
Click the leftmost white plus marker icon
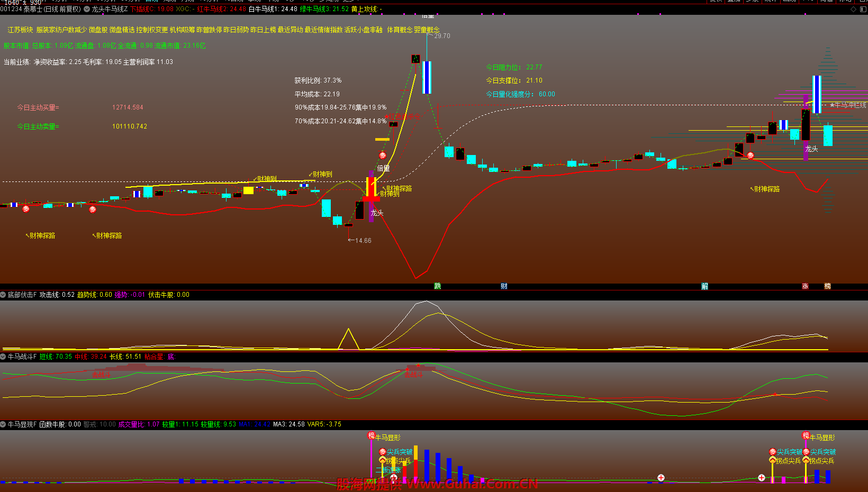click(x=394, y=478)
